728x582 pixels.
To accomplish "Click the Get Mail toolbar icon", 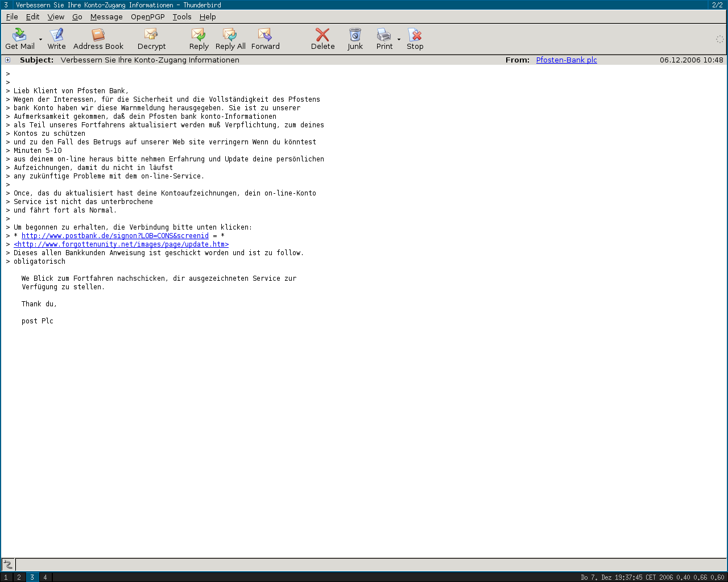I will (19, 35).
